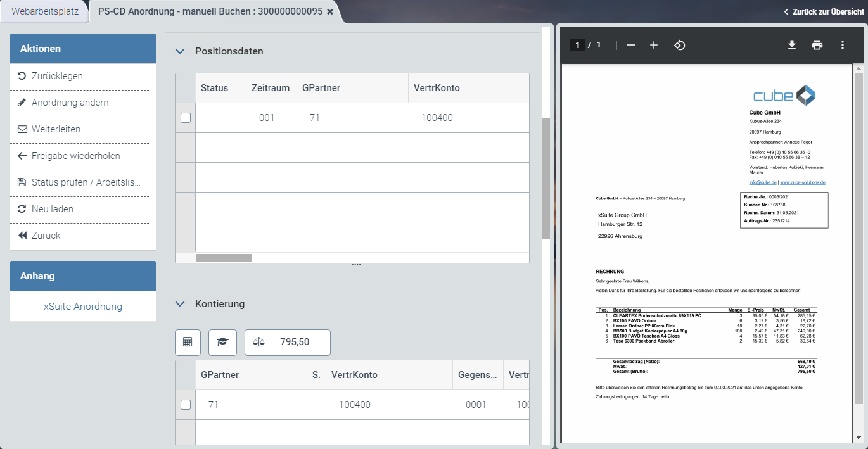Print the PDF document
Image resolution: width=868 pixels, height=449 pixels.
(x=817, y=45)
